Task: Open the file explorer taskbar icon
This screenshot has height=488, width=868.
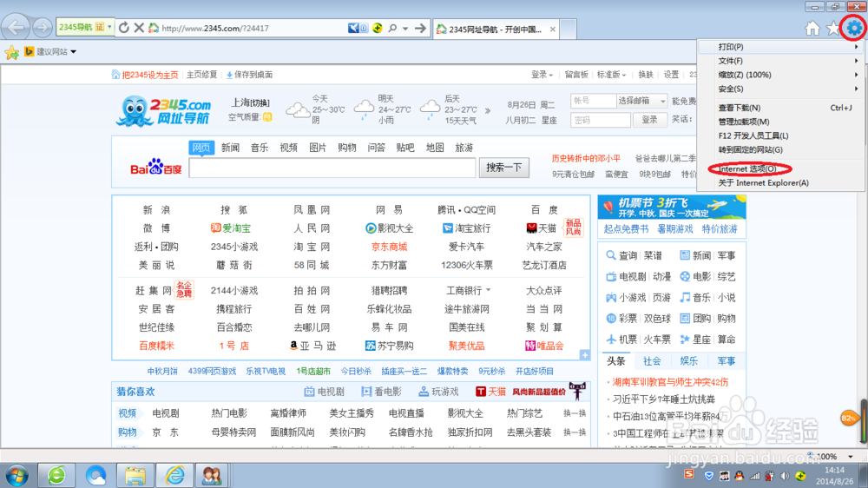Action: coord(135,475)
